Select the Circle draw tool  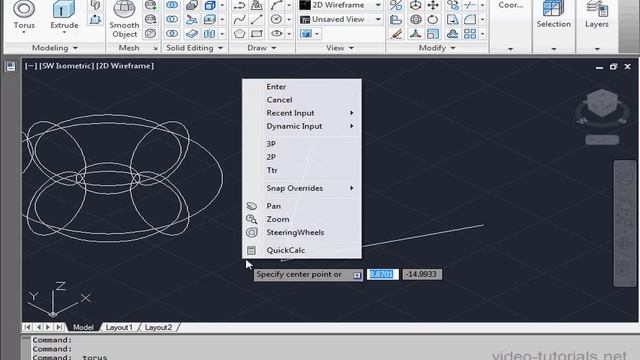276,19
